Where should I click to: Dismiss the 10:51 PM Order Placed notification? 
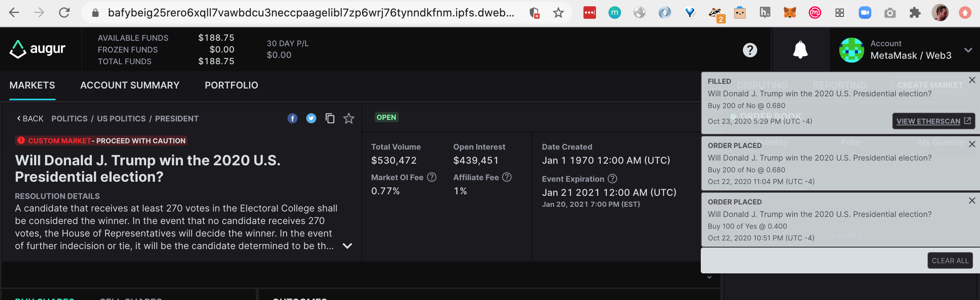972,201
